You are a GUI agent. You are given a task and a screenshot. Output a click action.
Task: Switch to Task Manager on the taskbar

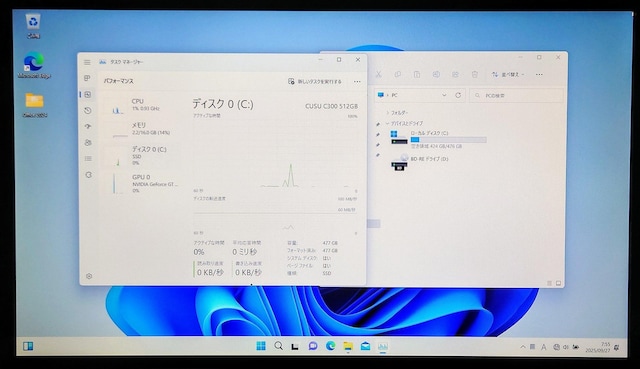click(382, 346)
